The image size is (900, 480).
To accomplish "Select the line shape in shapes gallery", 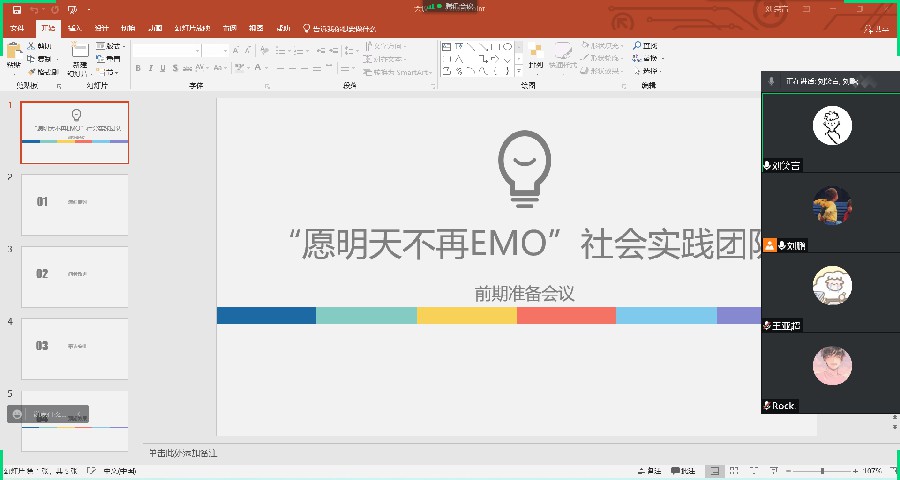I will pyautogui.click(x=471, y=47).
